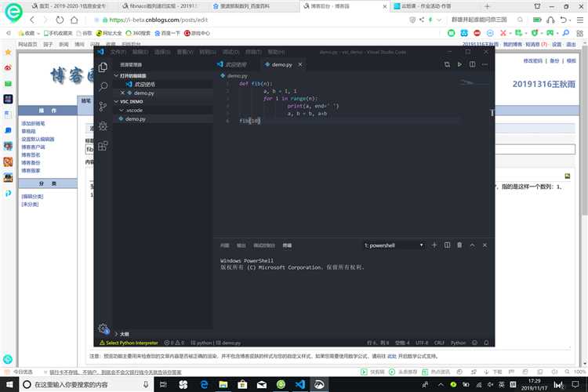Open Task View on the taskbar

click(x=163, y=384)
